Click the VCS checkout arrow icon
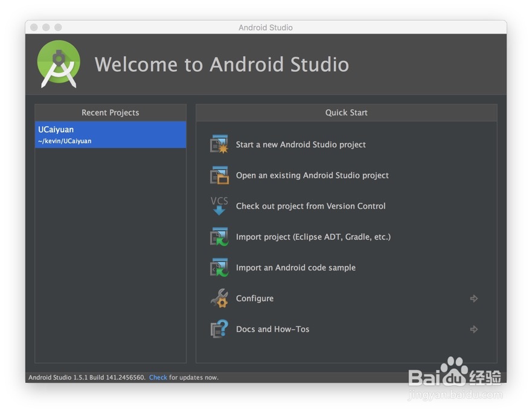The width and height of the screenshot is (532, 413). point(219,206)
